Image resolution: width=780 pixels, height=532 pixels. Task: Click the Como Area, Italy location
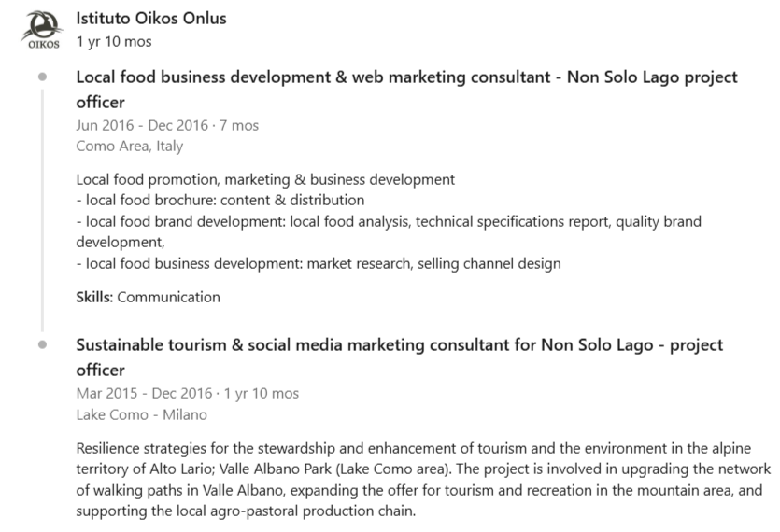129,147
